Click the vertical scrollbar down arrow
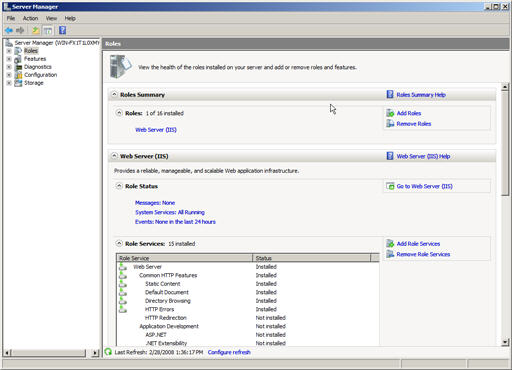512x370 pixels. tap(505, 342)
